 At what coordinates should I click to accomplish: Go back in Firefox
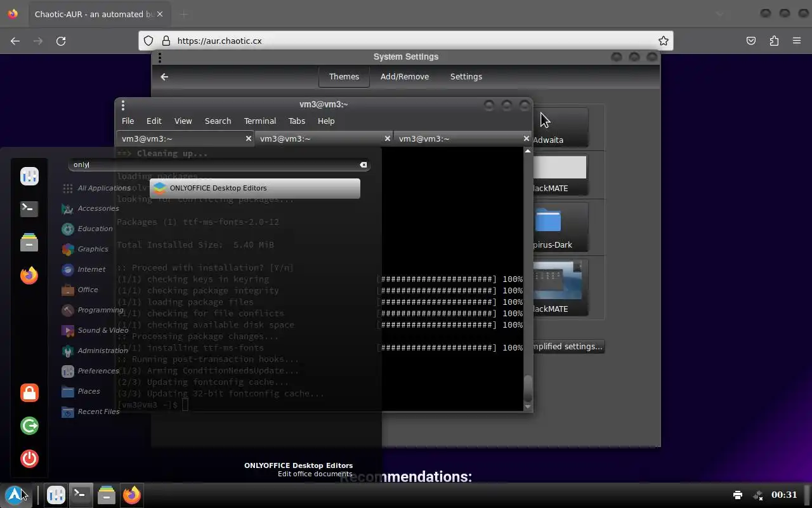pyautogui.click(x=15, y=41)
